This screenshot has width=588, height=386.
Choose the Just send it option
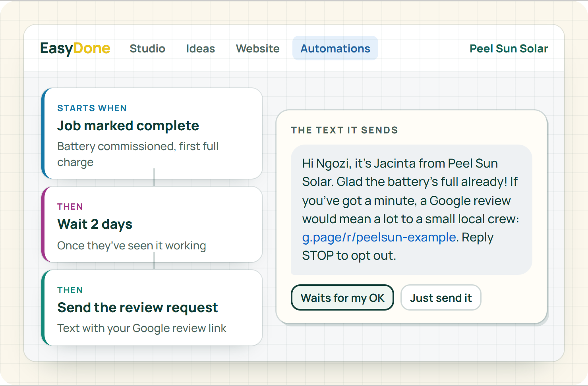pyautogui.click(x=441, y=297)
